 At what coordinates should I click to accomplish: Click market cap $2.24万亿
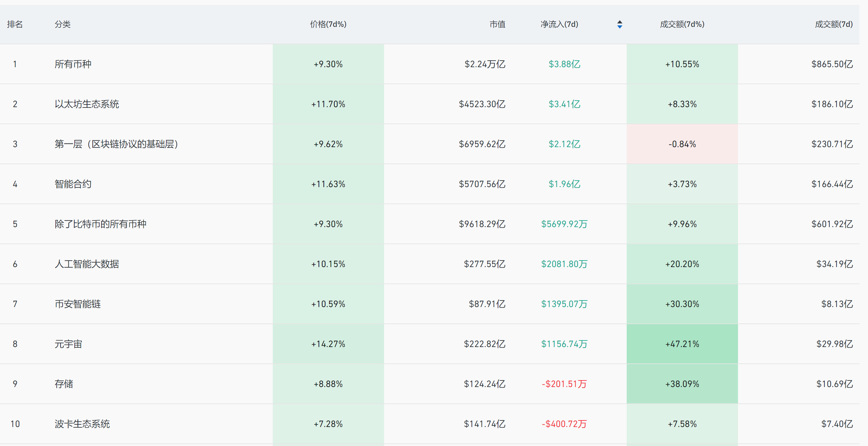pyautogui.click(x=485, y=64)
